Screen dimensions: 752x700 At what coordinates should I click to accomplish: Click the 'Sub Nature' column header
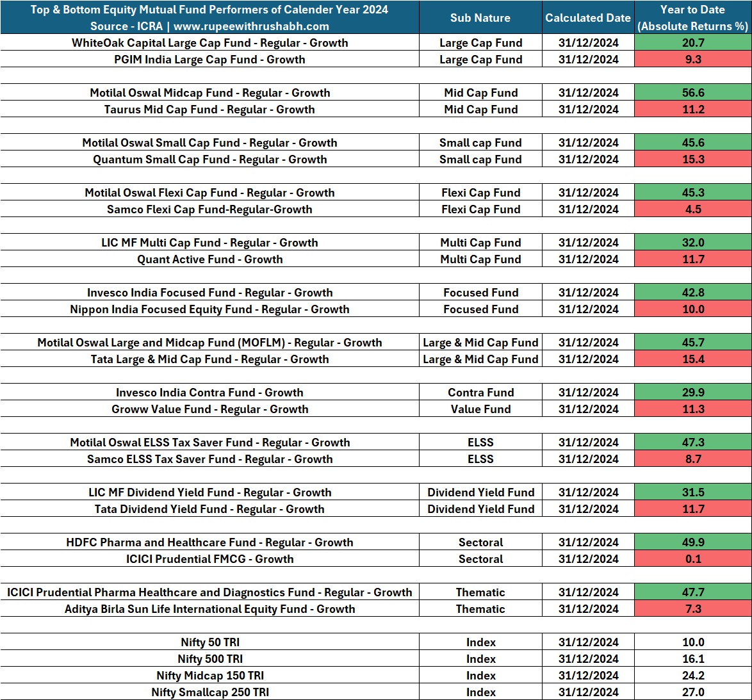click(x=480, y=18)
